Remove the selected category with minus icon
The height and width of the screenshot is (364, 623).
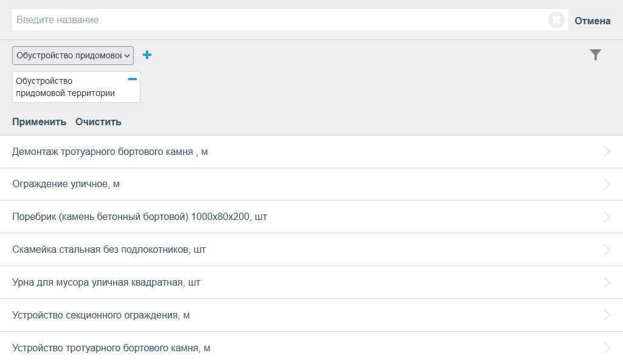pos(133,79)
